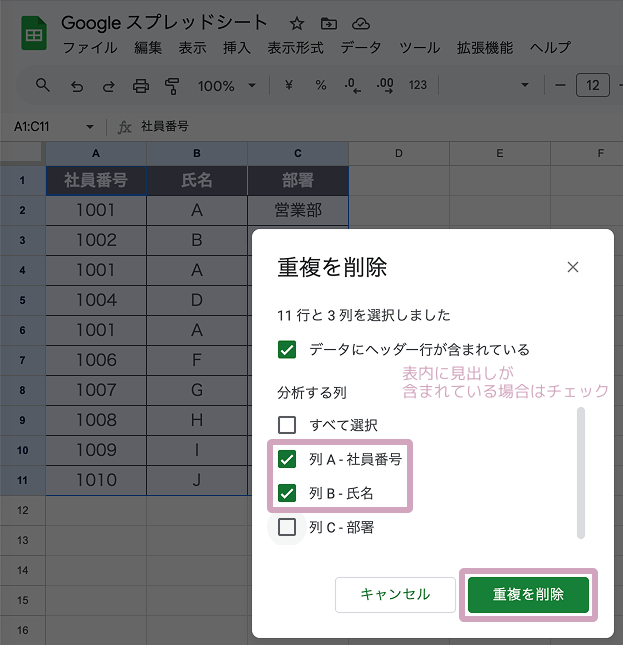Open the 表示形式 menu
The image size is (623, 645).
(296, 48)
